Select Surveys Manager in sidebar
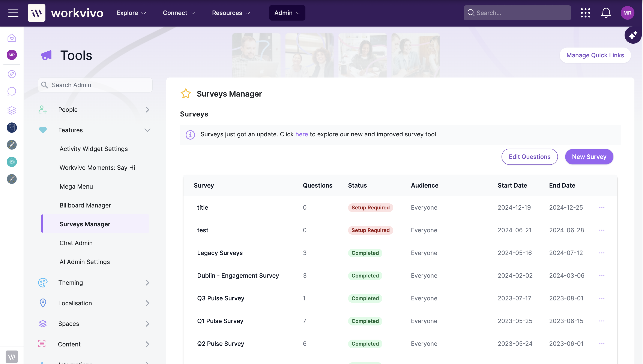 click(x=95, y=224)
